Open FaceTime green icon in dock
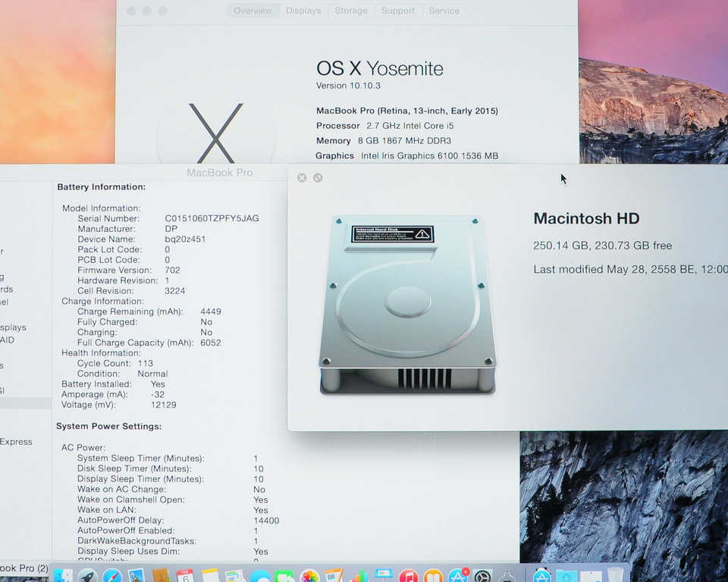Viewport: 728px width, 582px height. click(x=284, y=576)
